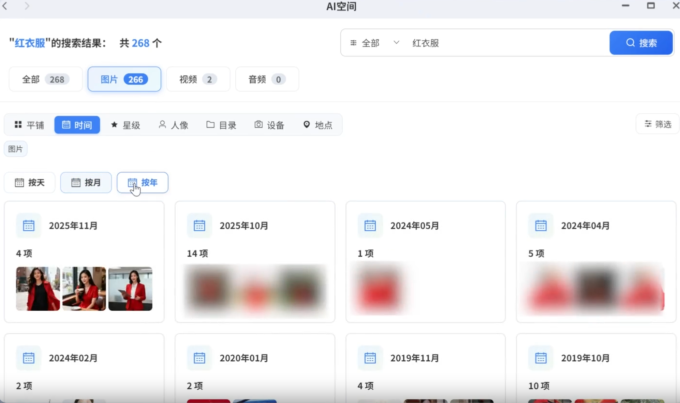Select the 时间 view mode
This screenshot has width=680, height=403.
[x=77, y=125]
